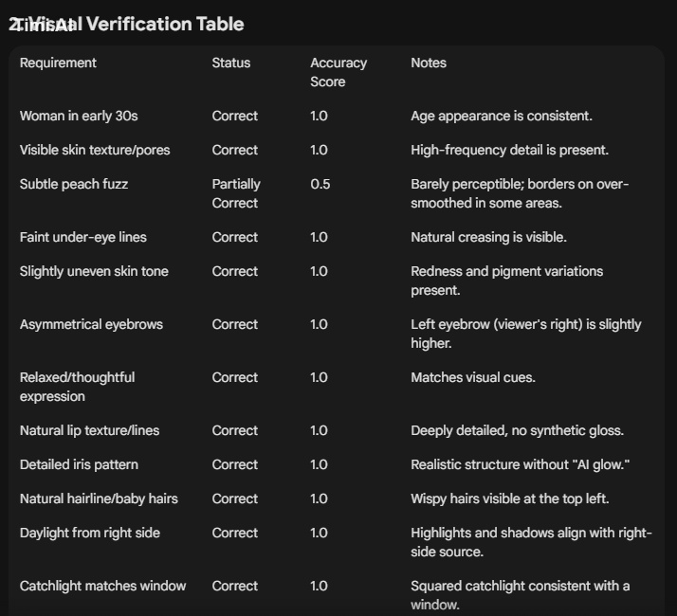This screenshot has width=677, height=616.
Task: Click the Faint under-eye lines requirement
Action: (82, 238)
